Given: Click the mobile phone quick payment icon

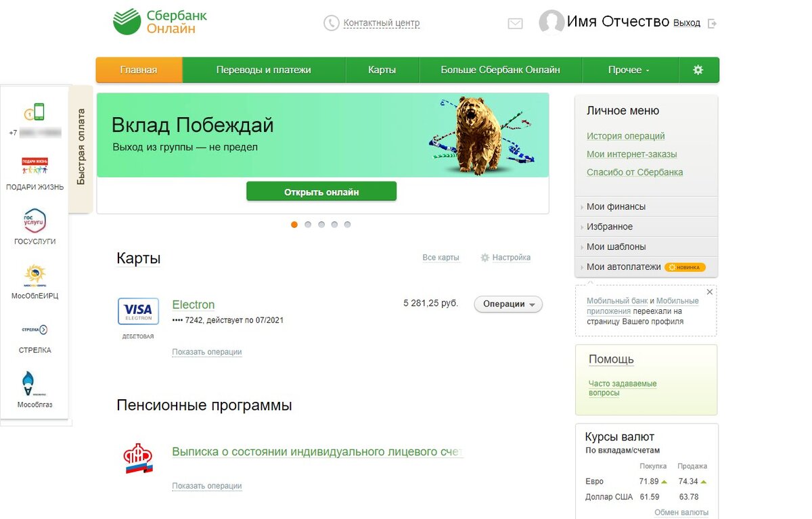Looking at the screenshot, I should click(35, 112).
